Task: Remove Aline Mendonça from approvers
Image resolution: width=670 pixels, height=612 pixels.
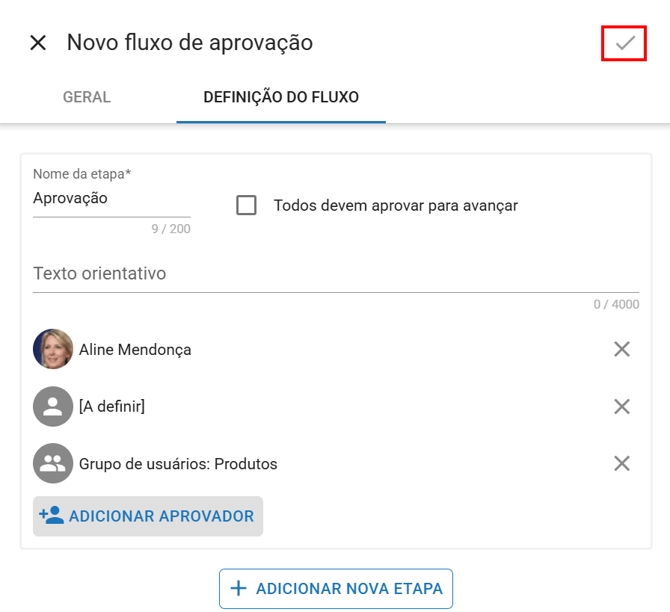Action: (x=622, y=349)
